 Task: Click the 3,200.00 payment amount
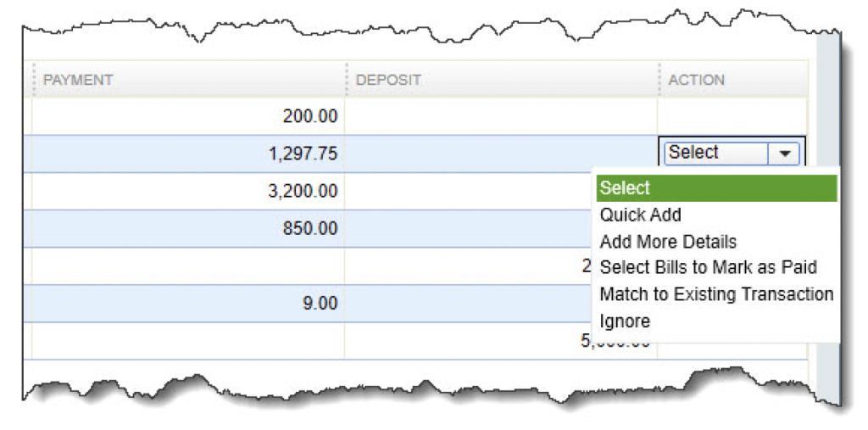pyautogui.click(x=303, y=192)
